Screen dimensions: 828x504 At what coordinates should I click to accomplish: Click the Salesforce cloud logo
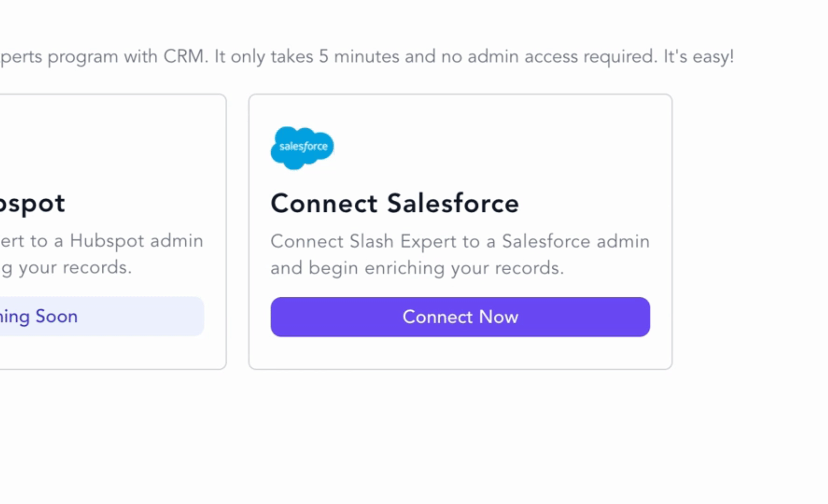(x=302, y=147)
